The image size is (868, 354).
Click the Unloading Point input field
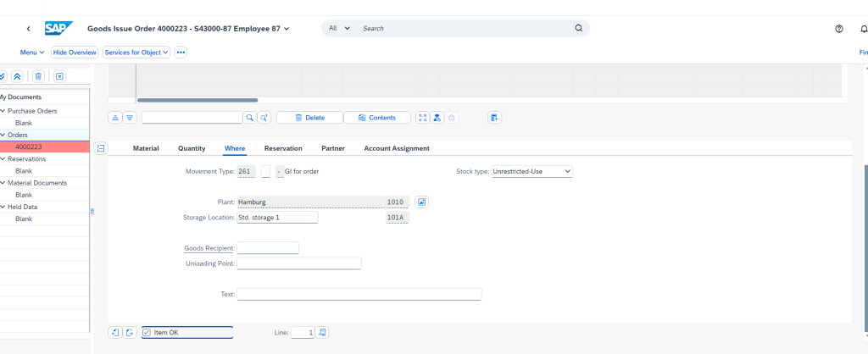tap(299, 263)
